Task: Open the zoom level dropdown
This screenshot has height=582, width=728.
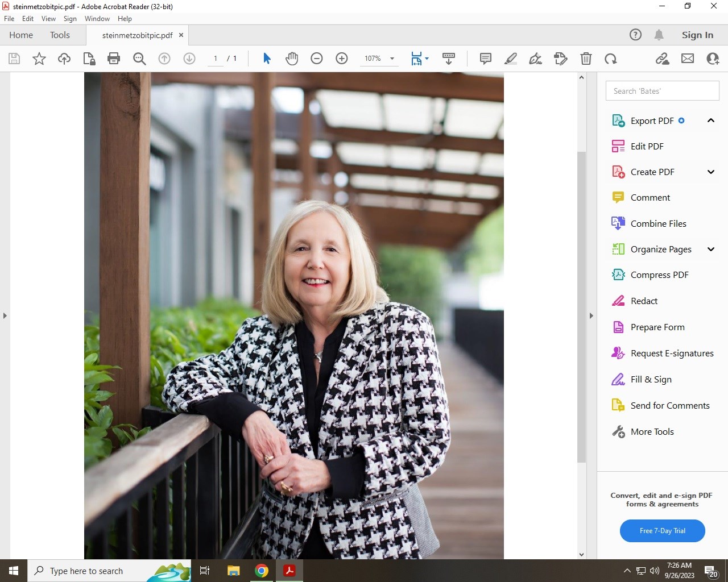Action: click(x=392, y=59)
